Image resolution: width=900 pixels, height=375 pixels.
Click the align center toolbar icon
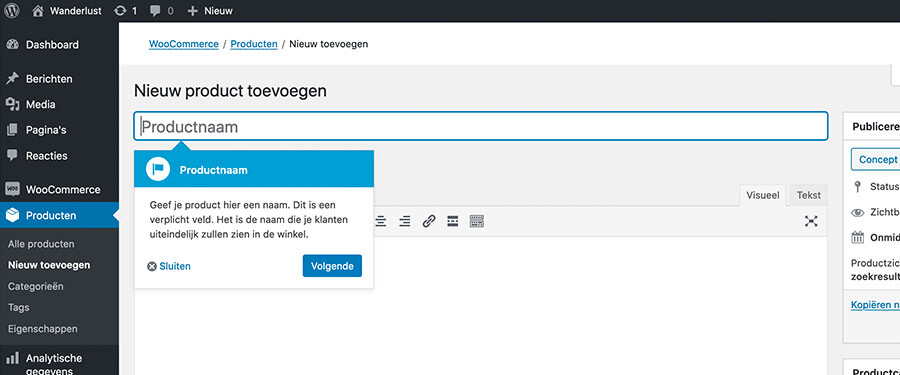(x=381, y=221)
